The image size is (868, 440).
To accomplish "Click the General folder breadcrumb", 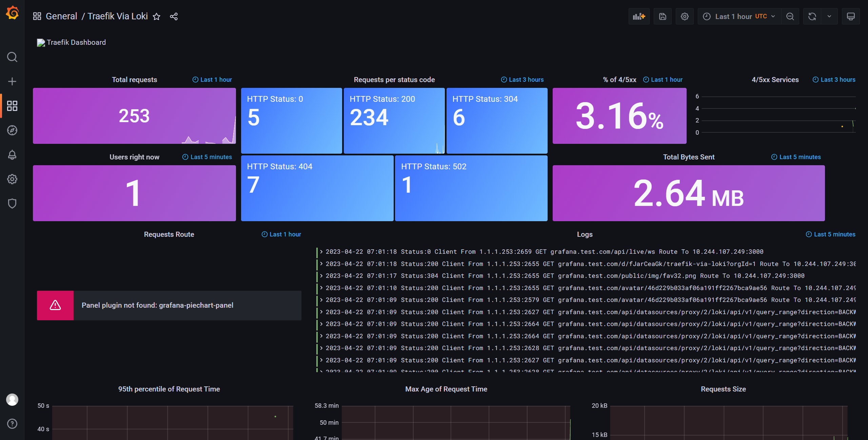I will coord(61,16).
